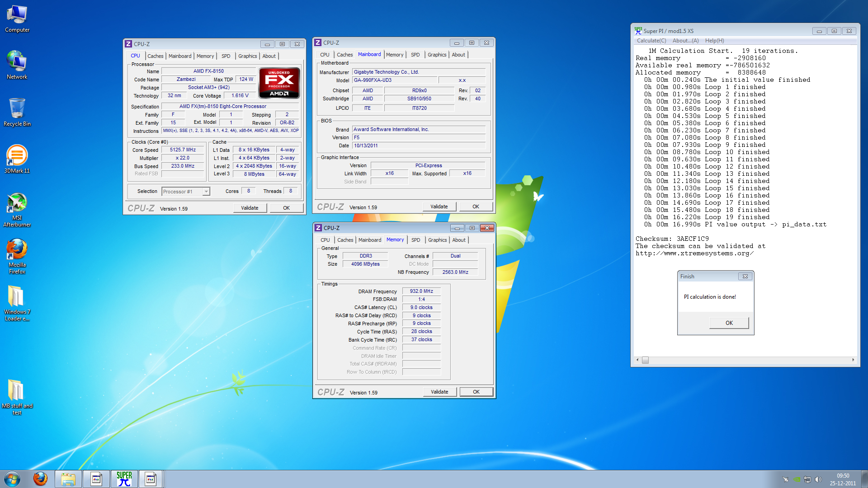
Task: Open the Mozilla Firefox desktop shortcut
Action: click(x=17, y=257)
